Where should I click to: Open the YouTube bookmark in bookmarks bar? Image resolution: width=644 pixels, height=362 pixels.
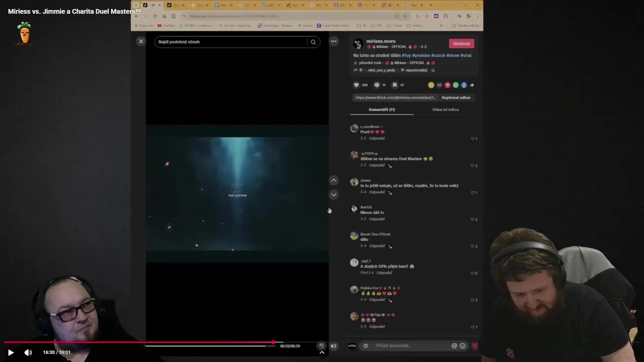point(166,25)
